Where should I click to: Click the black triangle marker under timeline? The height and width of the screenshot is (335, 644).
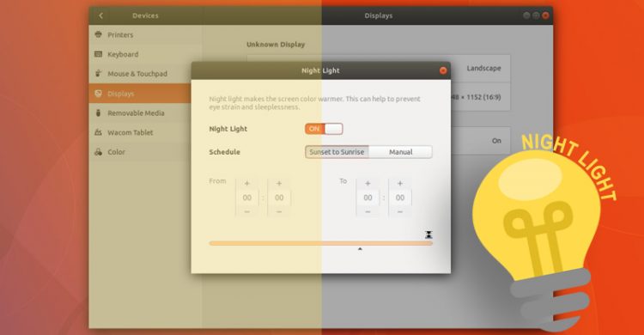[x=360, y=249]
